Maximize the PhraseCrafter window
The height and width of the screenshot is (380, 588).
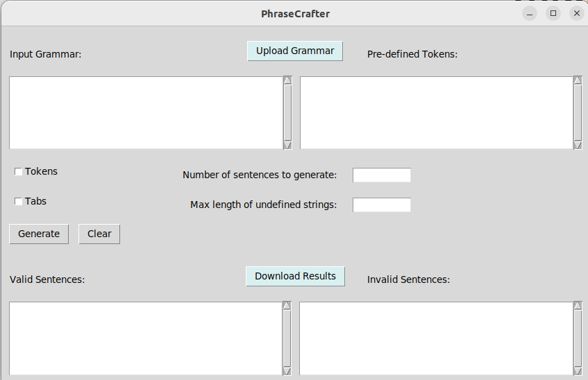pyautogui.click(x=553, y=13)
